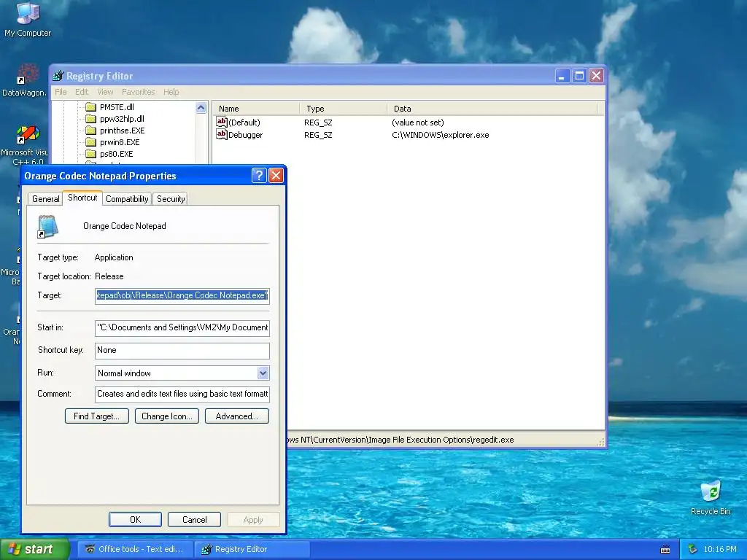This screenshot has width=747, height=560.
Task: Click the properties dialog help question button
Action: coord(259,175)
